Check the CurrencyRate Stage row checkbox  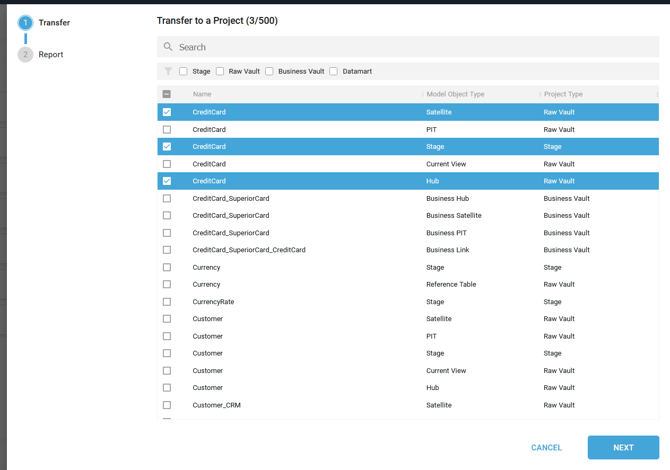point(167,302)
